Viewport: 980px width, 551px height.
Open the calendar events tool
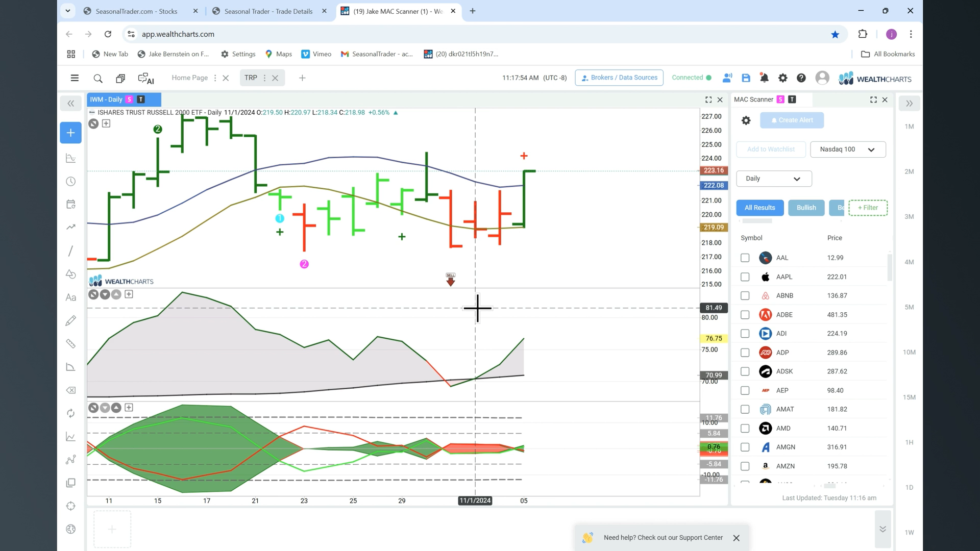click(x=71, y=205)
